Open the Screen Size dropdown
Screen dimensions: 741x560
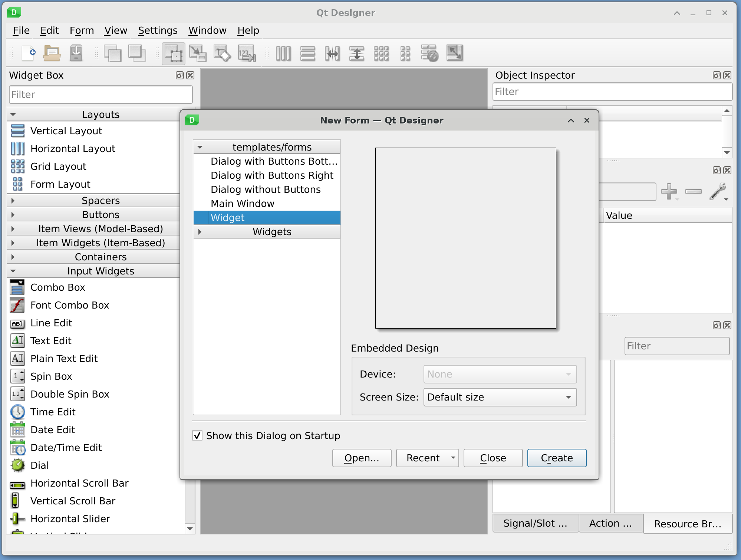click(500, 397)
